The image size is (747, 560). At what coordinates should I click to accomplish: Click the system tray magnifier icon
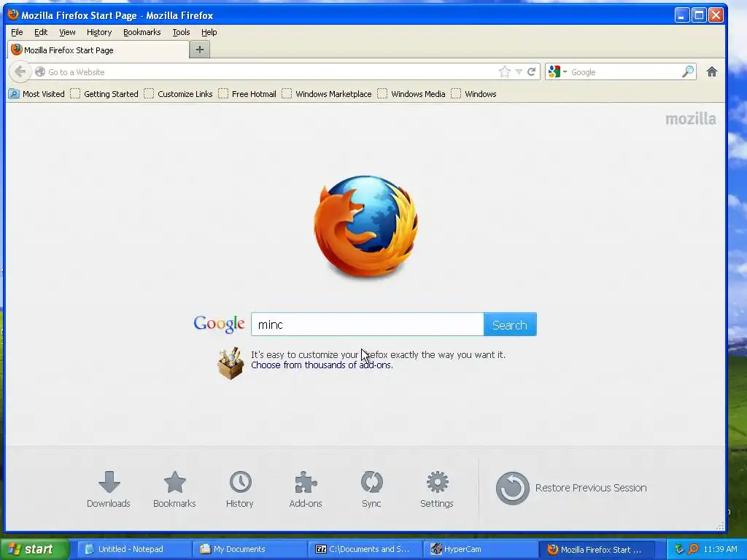point(693,549)
